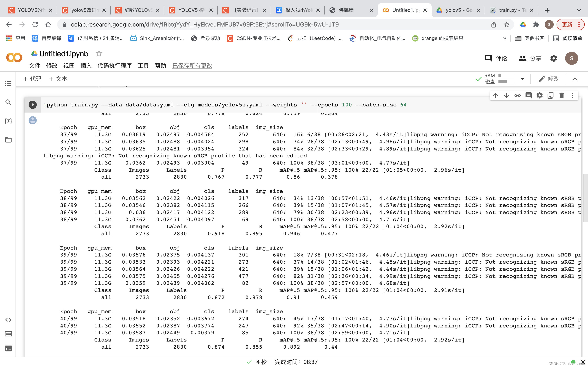Image resolution: width=588 pixels, height=367 pixels.
Task: Click the browser address bar URL
Action: 205,24
